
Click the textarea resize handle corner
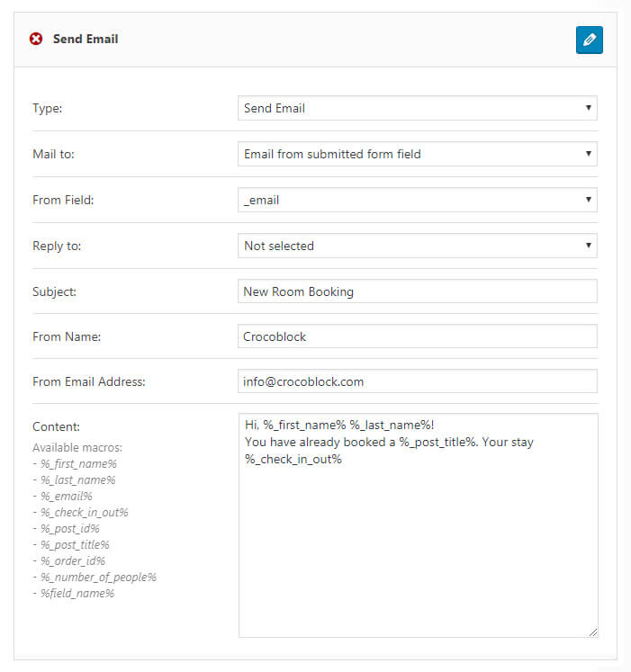click(593, 632)
